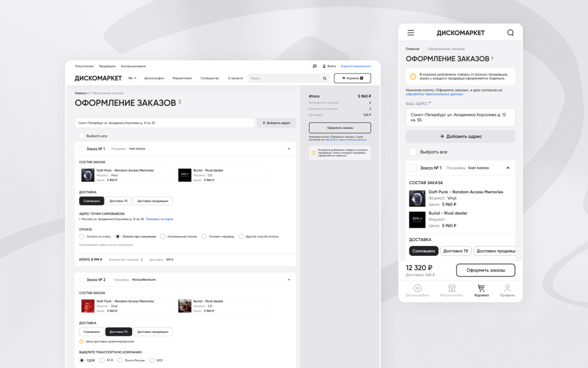Open the messages chat icon in desktop header
This screenshot has height=368, width=588.
pos(315,66)
